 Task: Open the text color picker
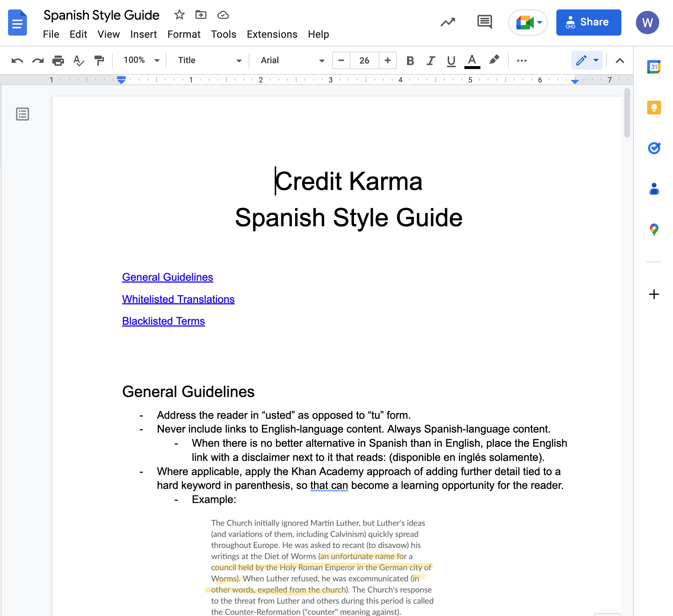pyautogui.click(x=471, y=61)
